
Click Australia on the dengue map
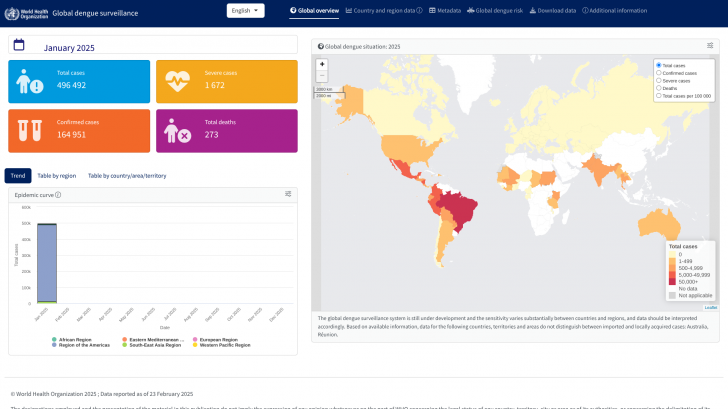(x=658, y=224)
